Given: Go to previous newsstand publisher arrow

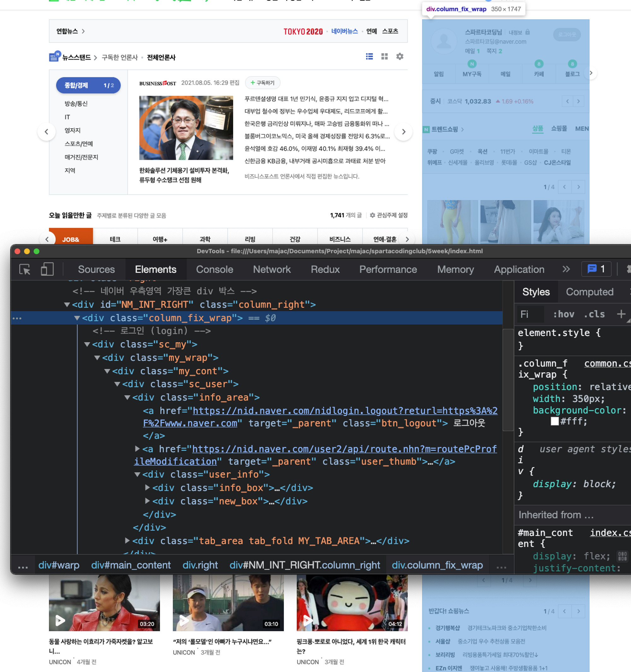Looking at the screenshot, I should (47, 132).
